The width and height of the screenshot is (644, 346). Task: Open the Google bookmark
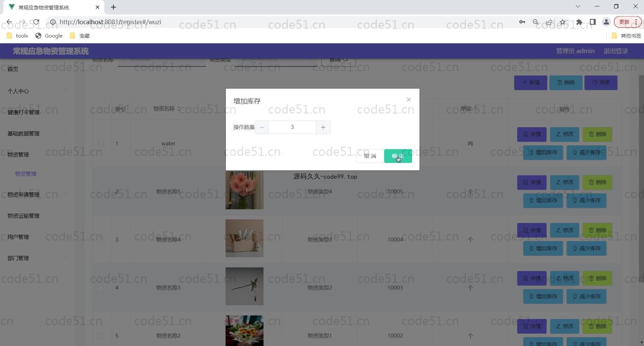click(x=49, y=36)
